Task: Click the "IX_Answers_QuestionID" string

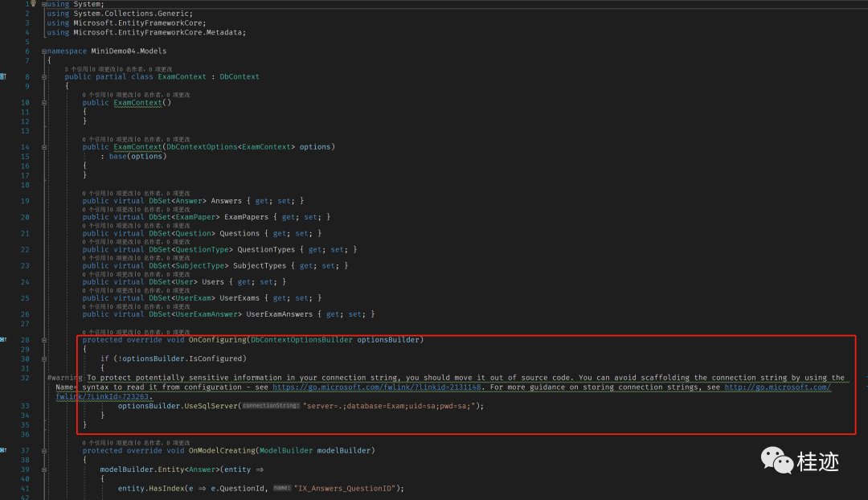Action: click(345, 489)
